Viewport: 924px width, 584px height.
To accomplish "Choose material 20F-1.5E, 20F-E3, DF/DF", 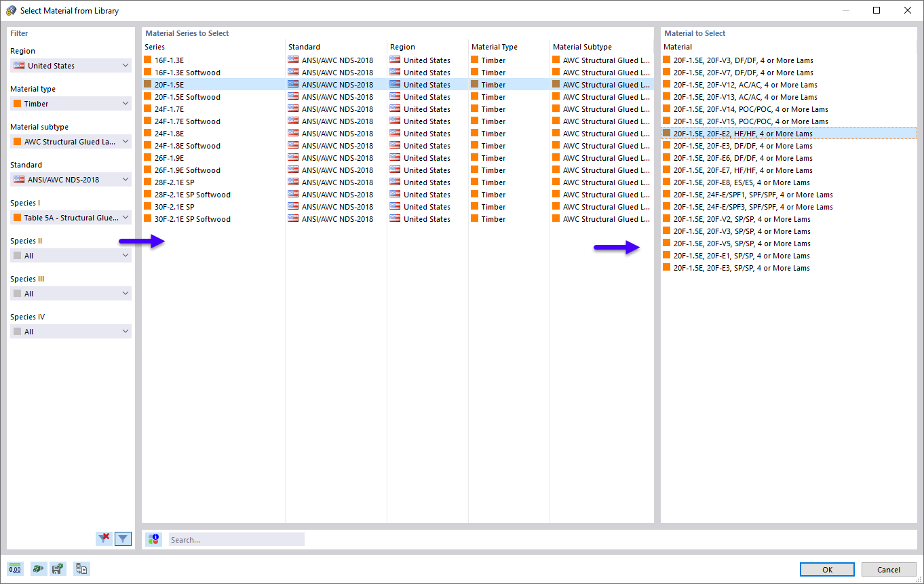I will 789,146.
